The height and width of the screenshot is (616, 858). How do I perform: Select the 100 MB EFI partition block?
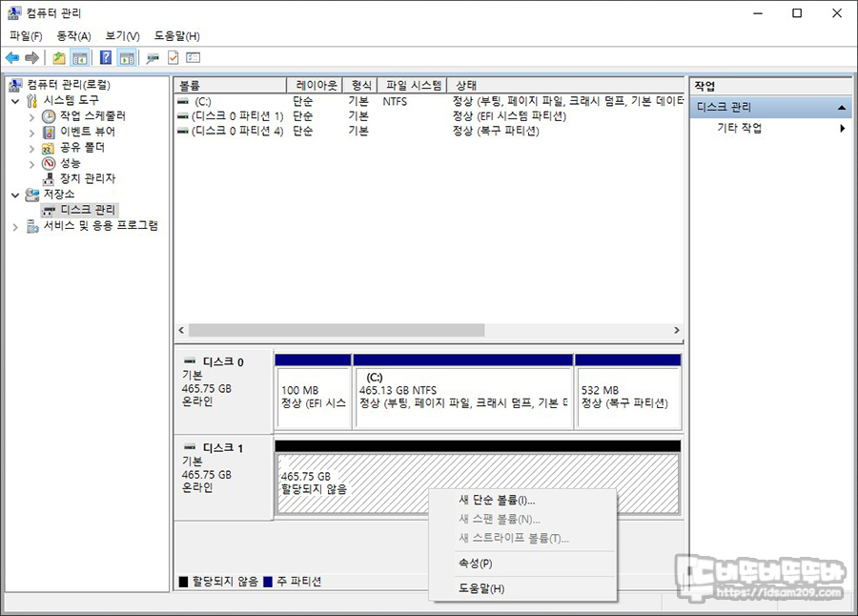(x=313, y=392)
